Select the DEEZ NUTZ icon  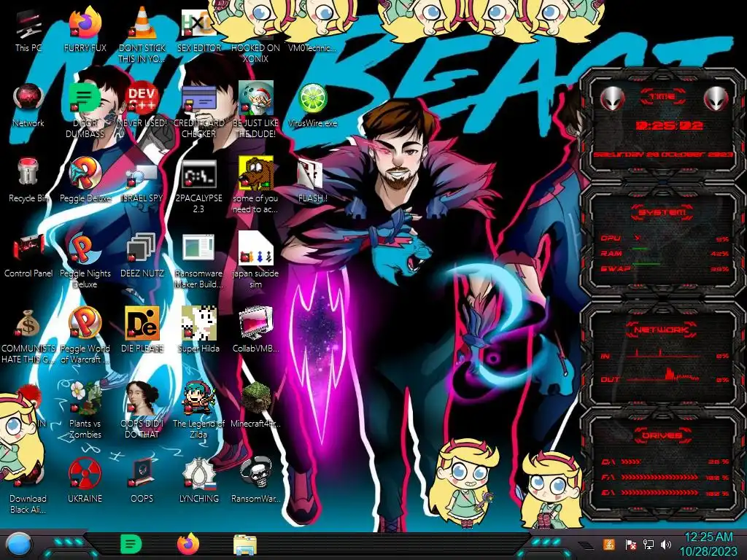[142, 256]
